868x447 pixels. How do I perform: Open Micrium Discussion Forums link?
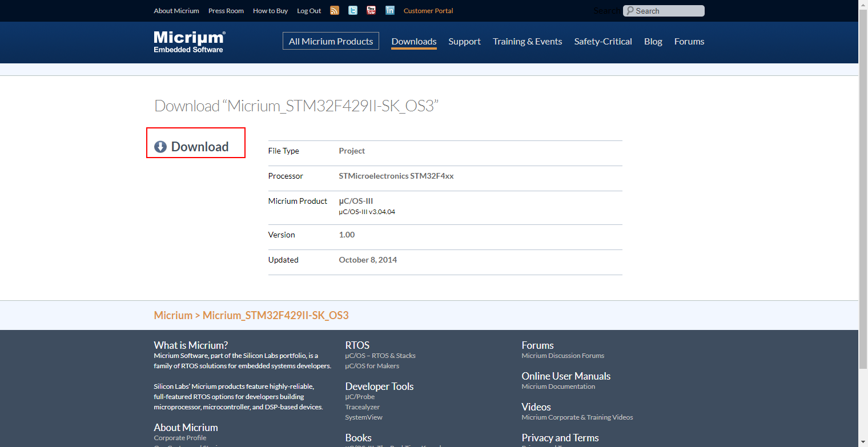[x=563, y=356]
